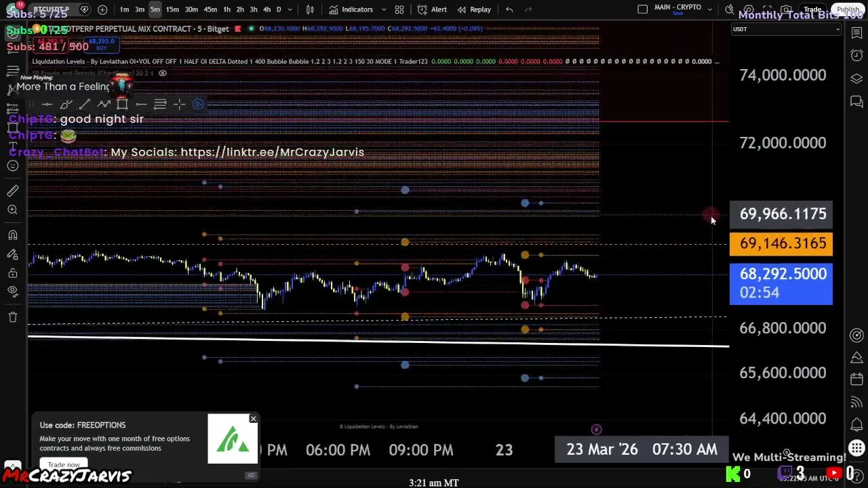The image size is (868, 488).
Task: Click the linktr.ee/MrCrazyJarvis chat link
Action: (x=273, y=152)
